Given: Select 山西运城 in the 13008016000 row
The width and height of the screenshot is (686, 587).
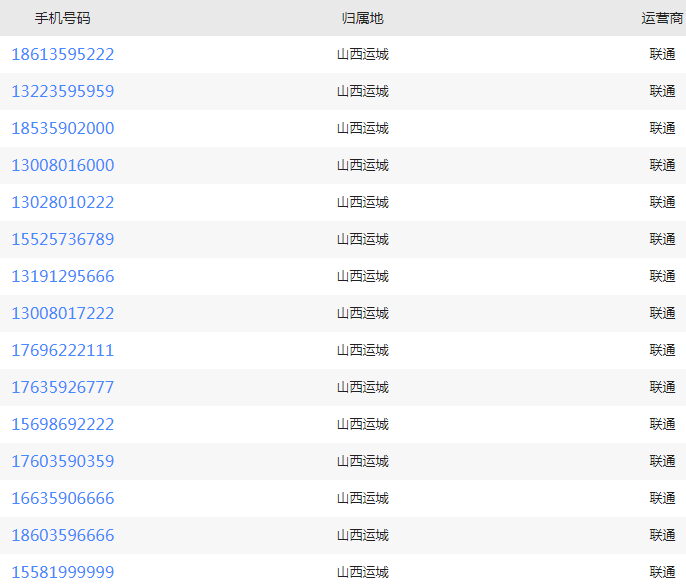Looking at the screenshot, I should point(363,165).
